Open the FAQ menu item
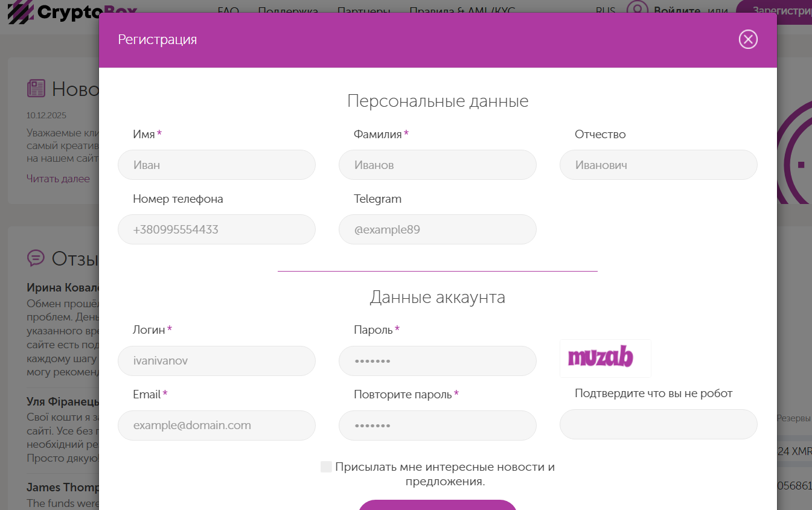The height and width of the screenshot is (510, 812). tap(228, 11)
